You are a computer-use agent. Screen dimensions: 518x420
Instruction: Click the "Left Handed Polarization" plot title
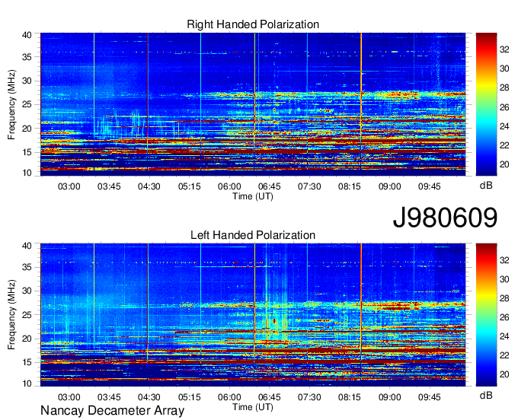[253, 235]
